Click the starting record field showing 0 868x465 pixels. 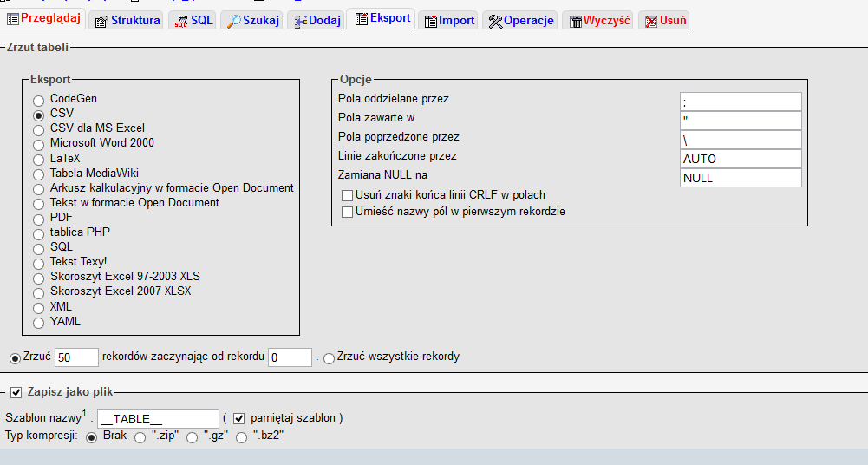(x=290, y=357)
